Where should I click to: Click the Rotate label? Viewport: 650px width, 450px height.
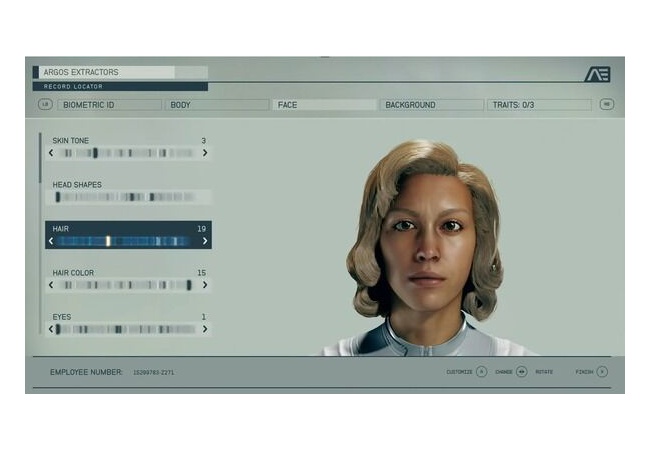(x=544, y=372)
